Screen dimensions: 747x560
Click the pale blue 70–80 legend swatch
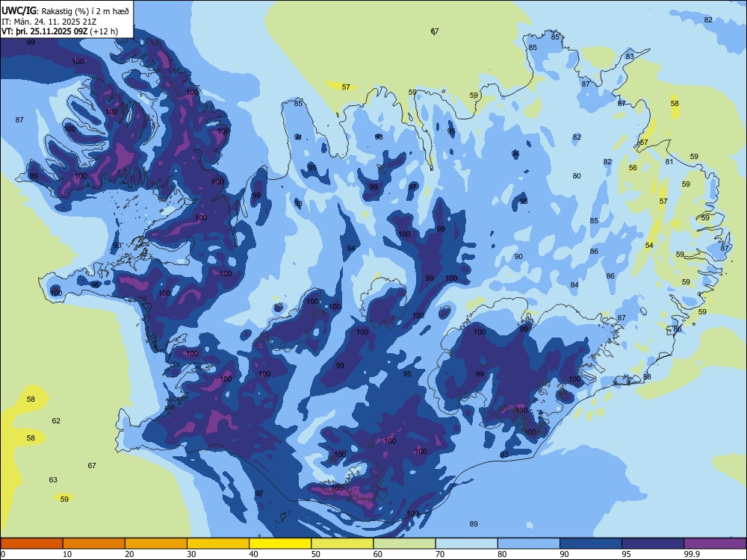[x=466, y=544]
